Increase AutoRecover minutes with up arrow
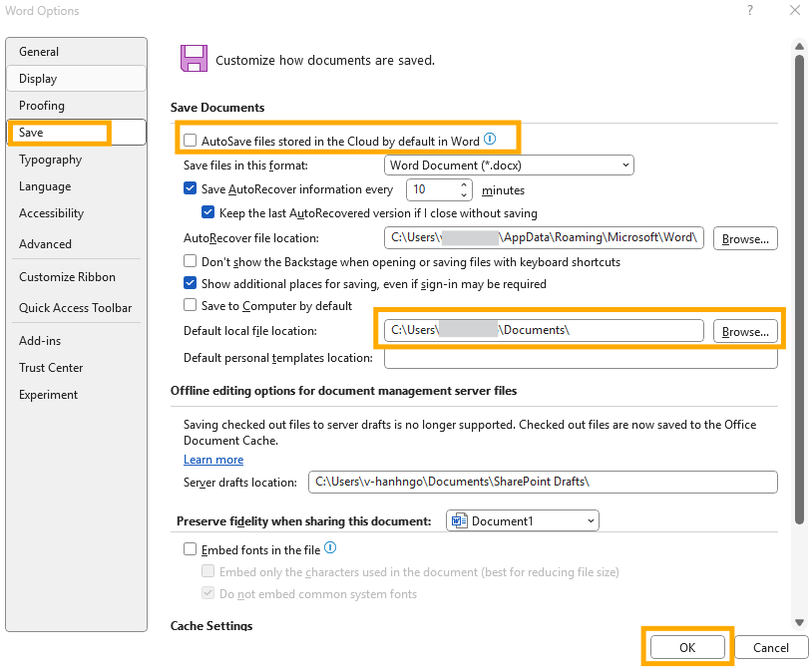This screenshot has width=812, height=668. tap(464, 184)
